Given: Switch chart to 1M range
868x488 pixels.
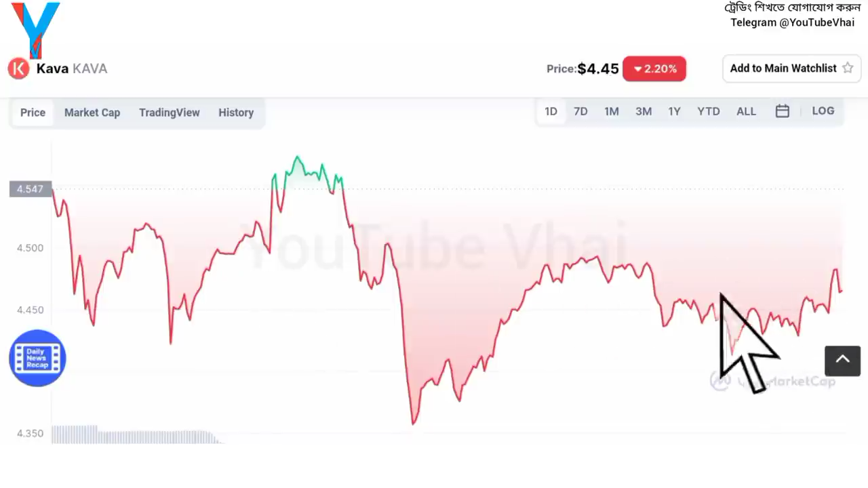Looking at the screenshot, I should pyautogui.click(x=612, y=111).
